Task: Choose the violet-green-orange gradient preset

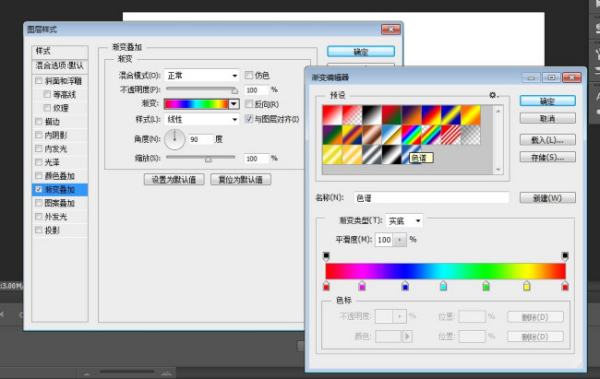Action: [x=332, y=135]
